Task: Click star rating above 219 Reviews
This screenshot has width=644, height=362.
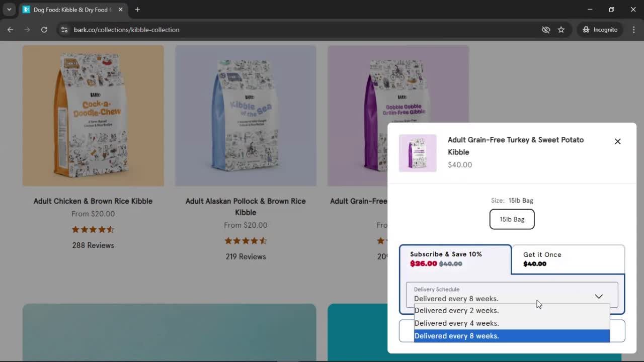Action: 246,241
